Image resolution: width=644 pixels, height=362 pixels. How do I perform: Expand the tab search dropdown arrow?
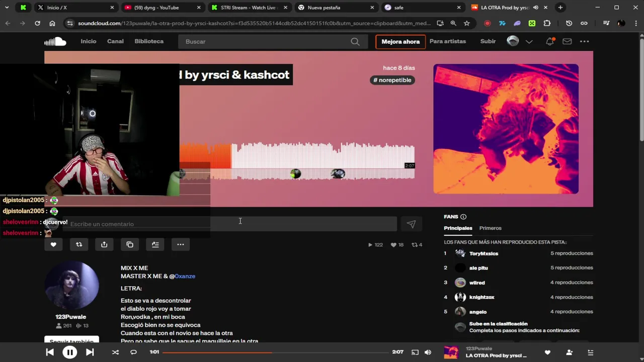pos(7,8)
